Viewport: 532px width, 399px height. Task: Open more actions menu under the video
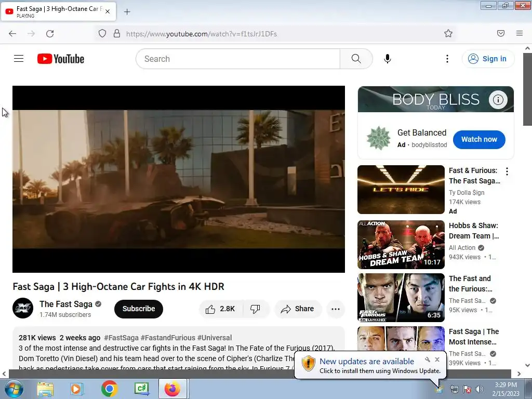[336, 309]
